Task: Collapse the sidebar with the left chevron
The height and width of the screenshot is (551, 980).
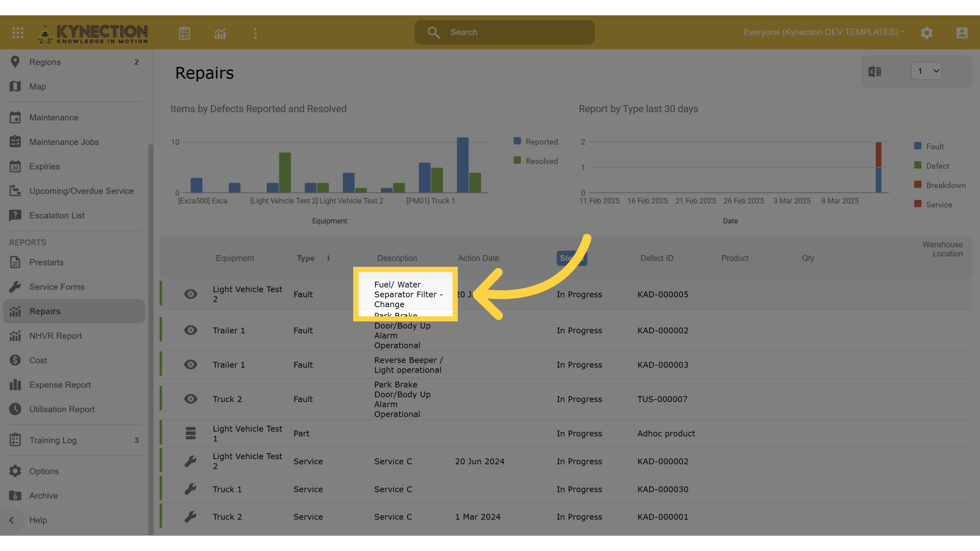Action: [x=12, y=520]
